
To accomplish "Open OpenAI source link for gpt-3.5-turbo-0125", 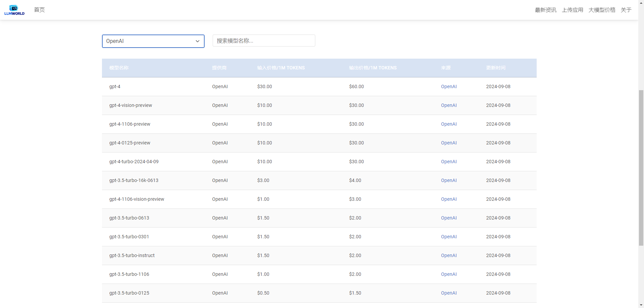I will (449, 293).
